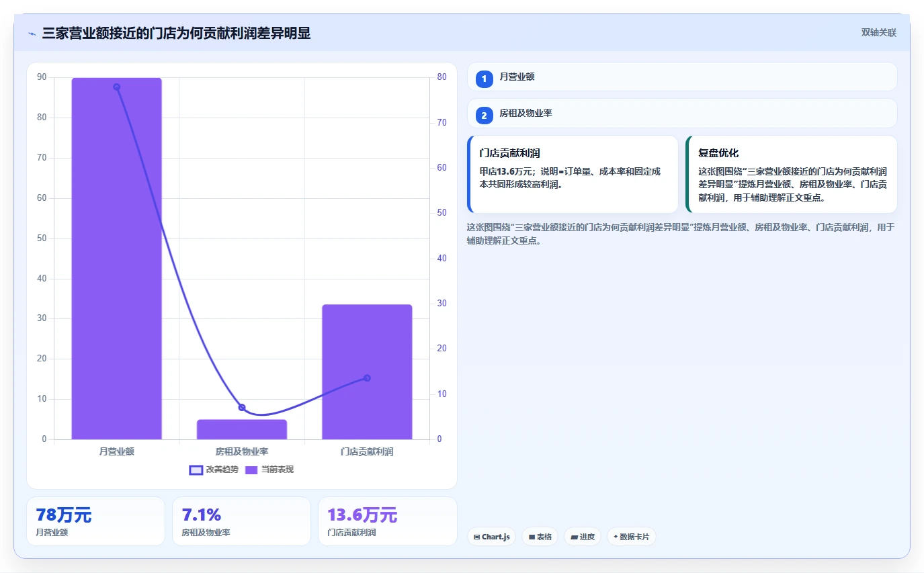Select the 数据卡片 tag

click(632, 537)
